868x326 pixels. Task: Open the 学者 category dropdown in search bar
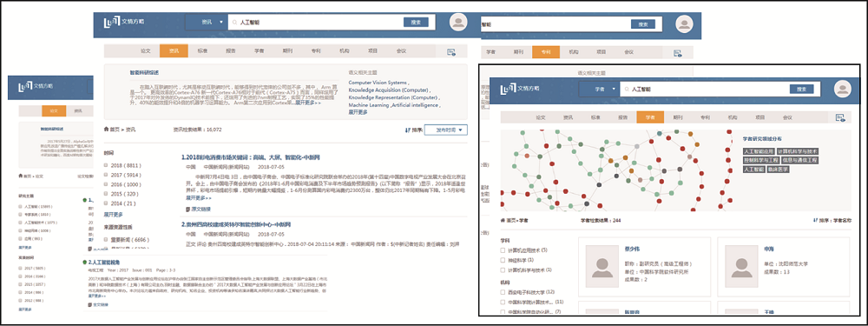click(x=600, y=89)
